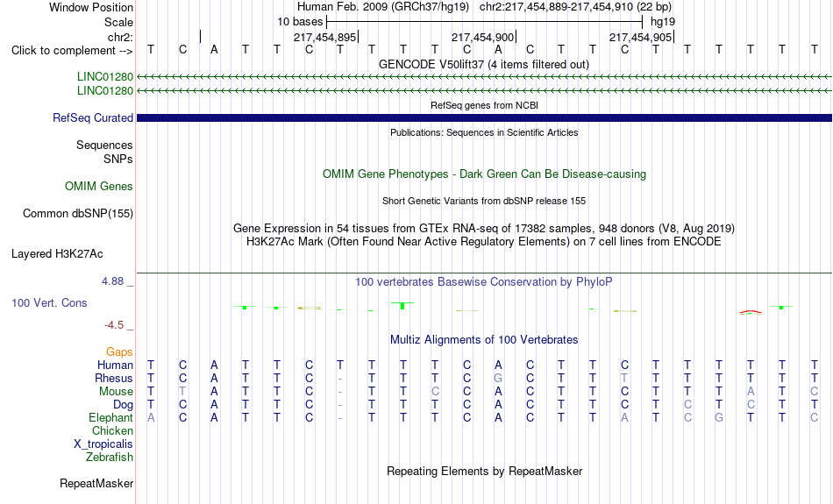The height and width of the screenshot is (504, 833).
Task: Select the Human alignment row label
Action: coord(115,365)
